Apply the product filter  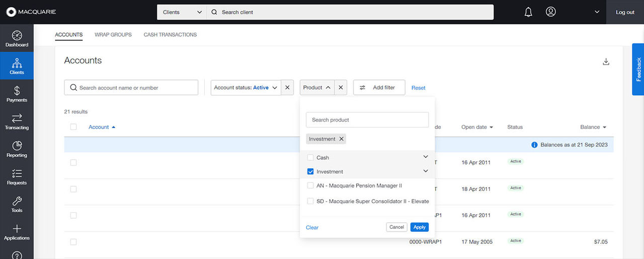(x=420, y=227)
